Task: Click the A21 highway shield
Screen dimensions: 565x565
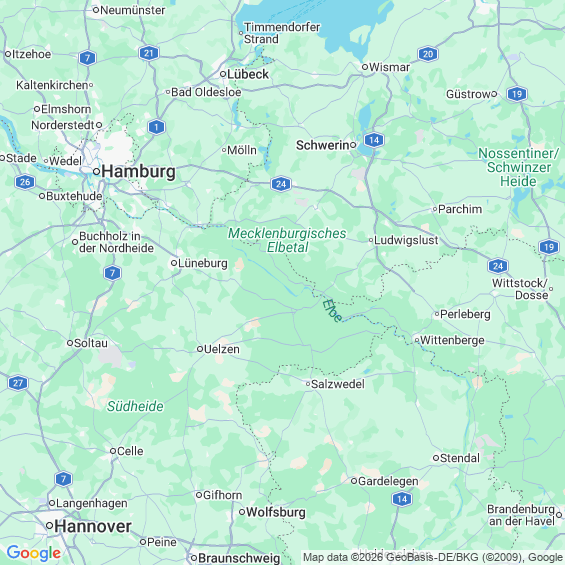Action: (149, 53)
